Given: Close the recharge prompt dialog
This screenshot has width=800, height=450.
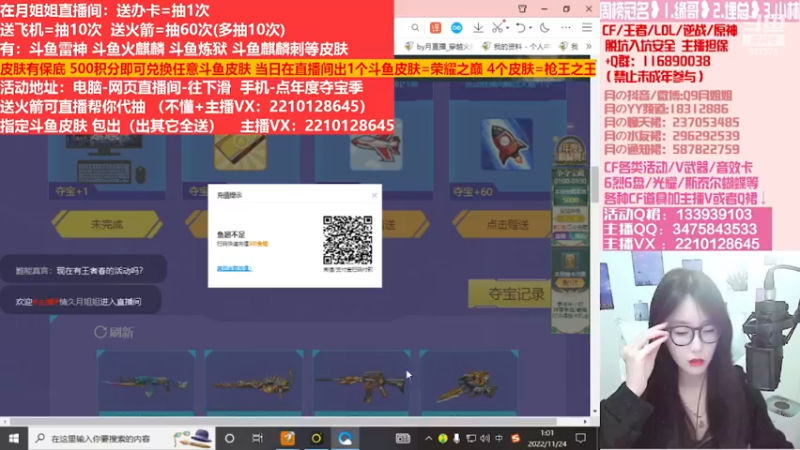Looking at the screenshot, I should (374, 195).
